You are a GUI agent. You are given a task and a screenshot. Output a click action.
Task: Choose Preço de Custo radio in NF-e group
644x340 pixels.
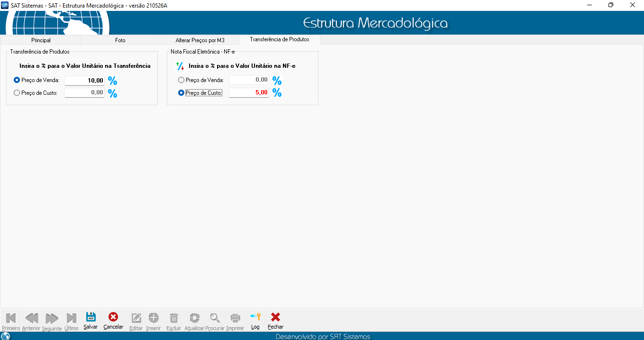click(181, 93)
